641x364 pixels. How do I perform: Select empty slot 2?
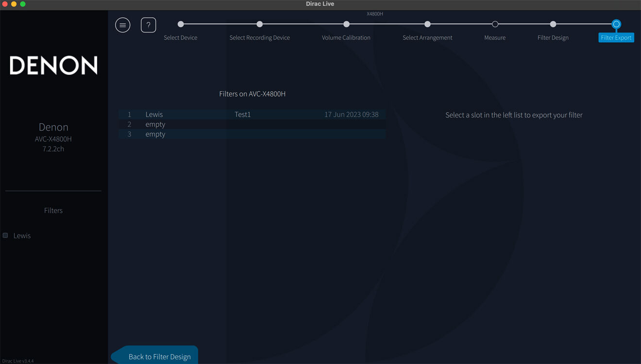click(252, 124)
